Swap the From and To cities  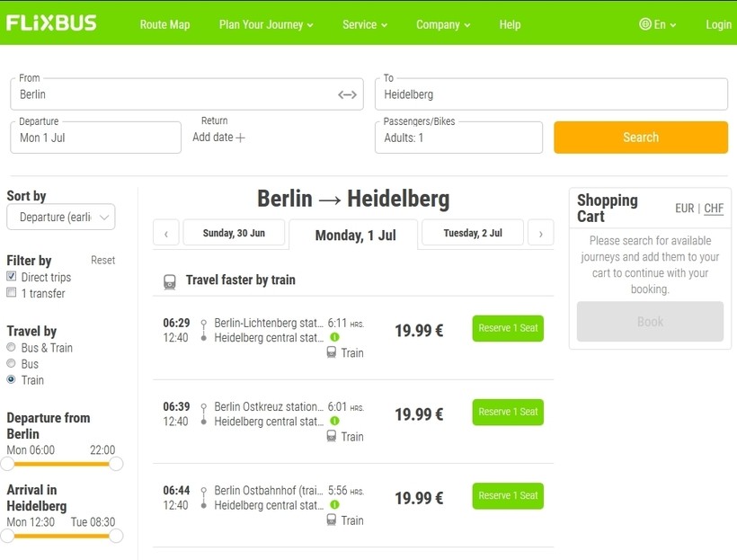click(x=347, y=94)
